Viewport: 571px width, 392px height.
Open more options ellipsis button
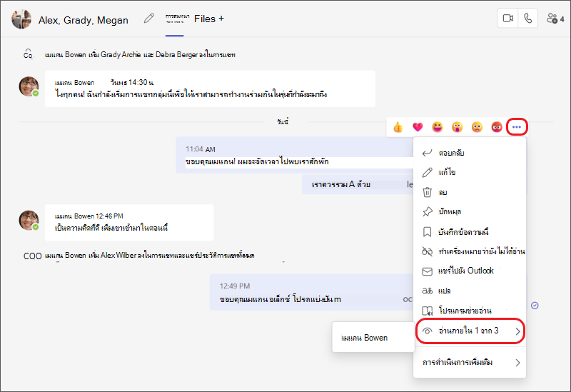pyautogui.click(x=517, y=127)
